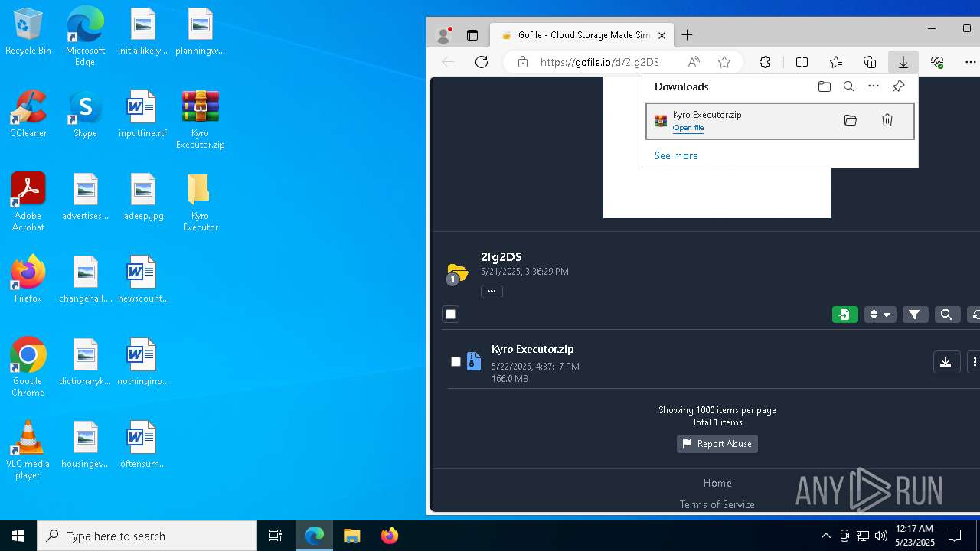Click the Gofile address bar URL
980x551 pixels.
click(x=599, y=62)
